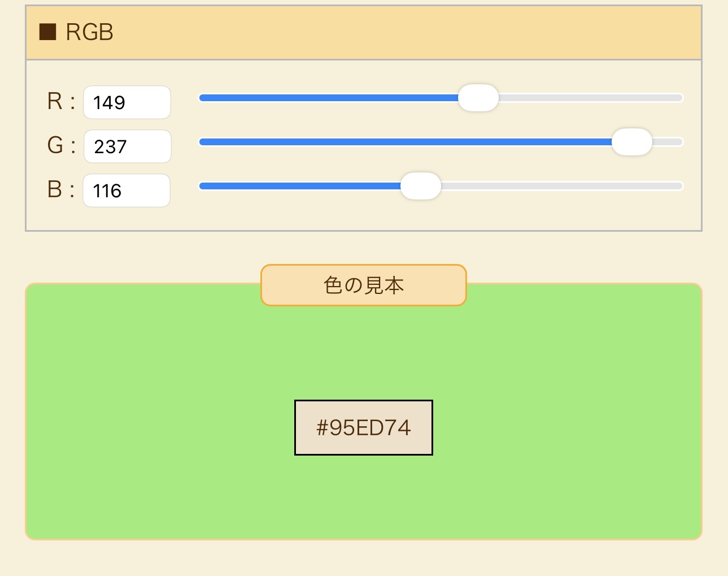The image size is (728, 576).
Task: Click the gray unfilled end of G slider
Action: tap(668, 142)
